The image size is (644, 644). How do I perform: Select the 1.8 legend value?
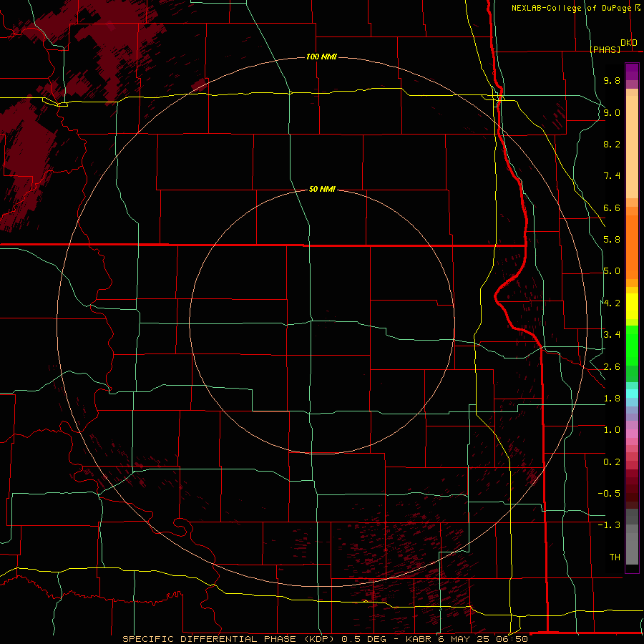(x=612, y=399)
